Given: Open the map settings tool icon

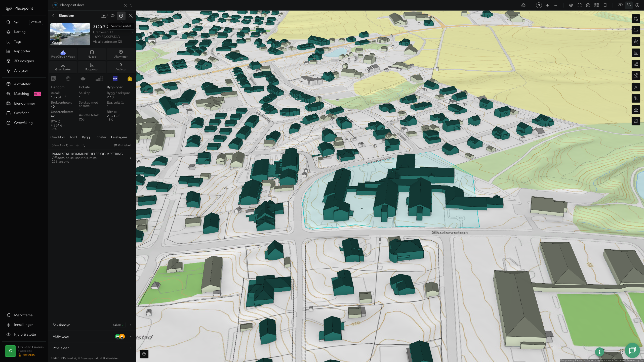Looking at the screenshot, I should point(636,121).
